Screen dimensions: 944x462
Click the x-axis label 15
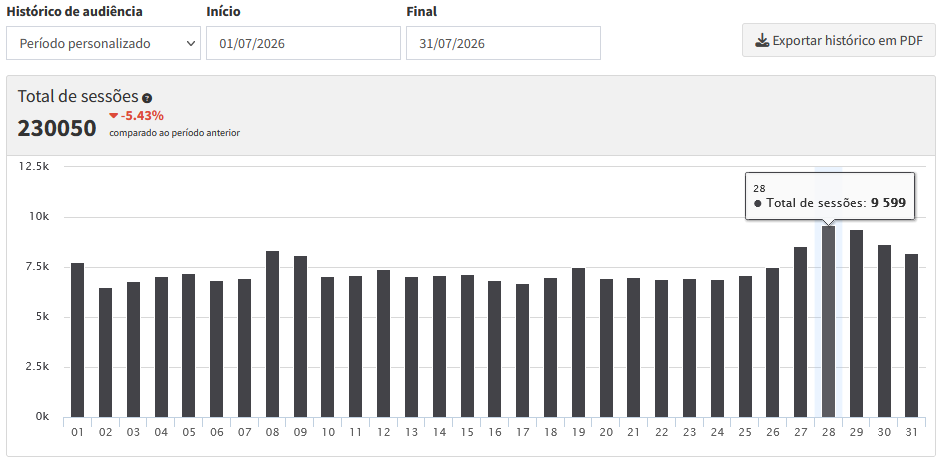click(467, 432)
